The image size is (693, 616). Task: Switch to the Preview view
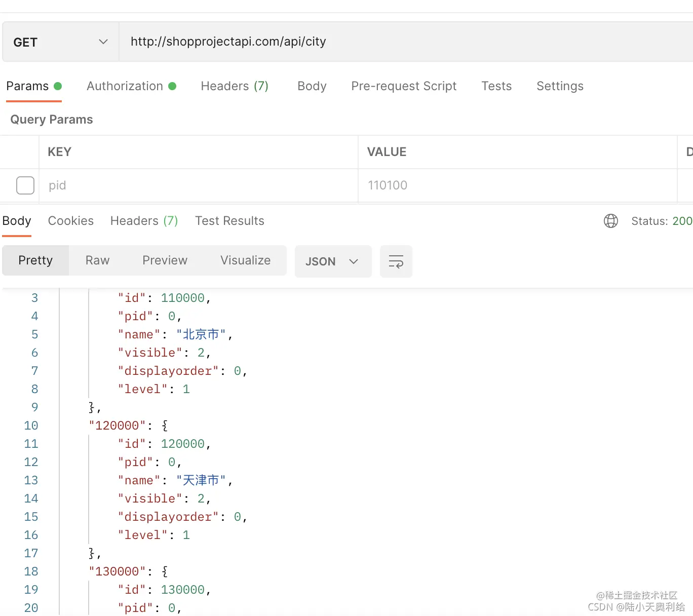pyautogui.click(x=165, y=260)
